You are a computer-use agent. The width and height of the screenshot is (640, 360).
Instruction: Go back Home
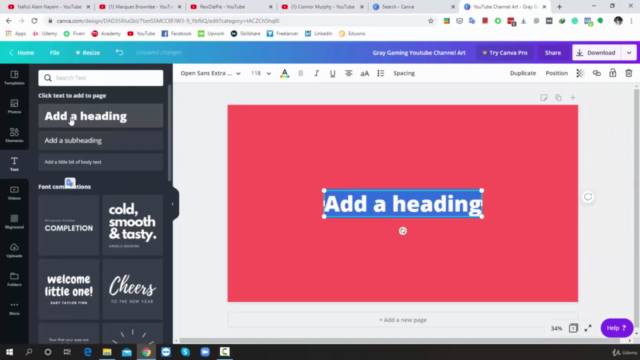pos(22,53)
